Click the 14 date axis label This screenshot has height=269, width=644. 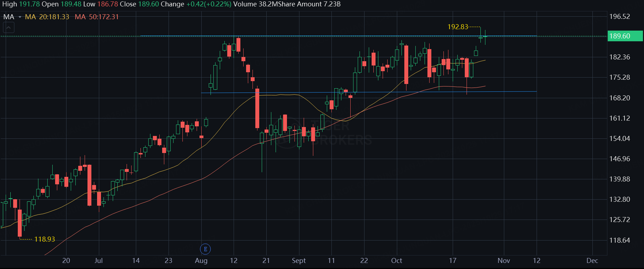(x=136, y=260)
